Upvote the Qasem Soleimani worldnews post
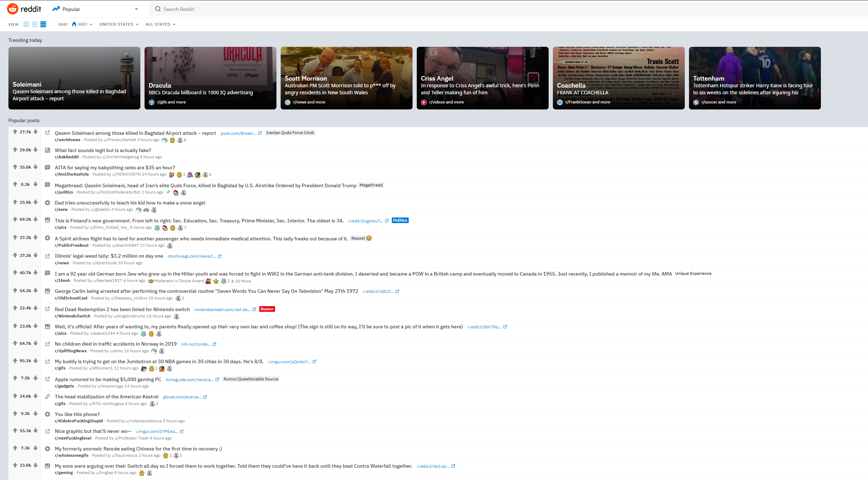Image resolution: width=868 pixels, height=480 pixels. (15, 132)
